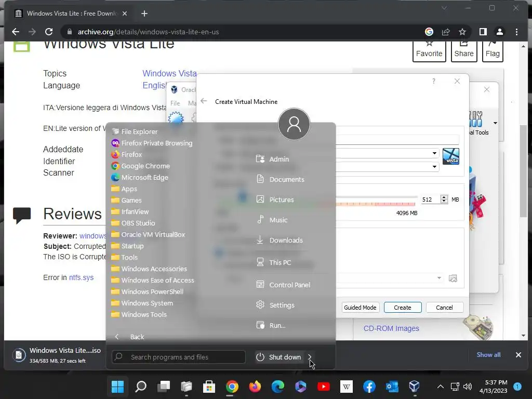
Task: Click the Windows Vista topic link
Action: click(x=169, y=73)
